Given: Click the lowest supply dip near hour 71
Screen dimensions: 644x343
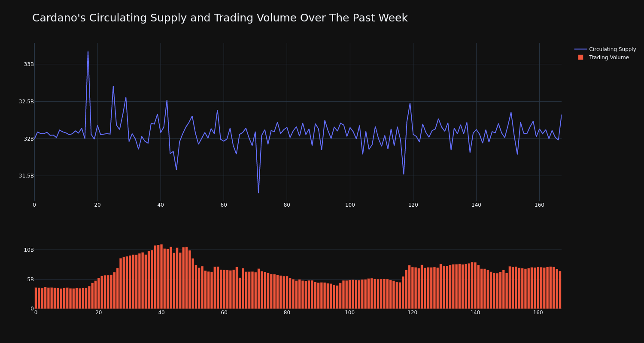Looking at the screenshot, I should pos(258,193).
